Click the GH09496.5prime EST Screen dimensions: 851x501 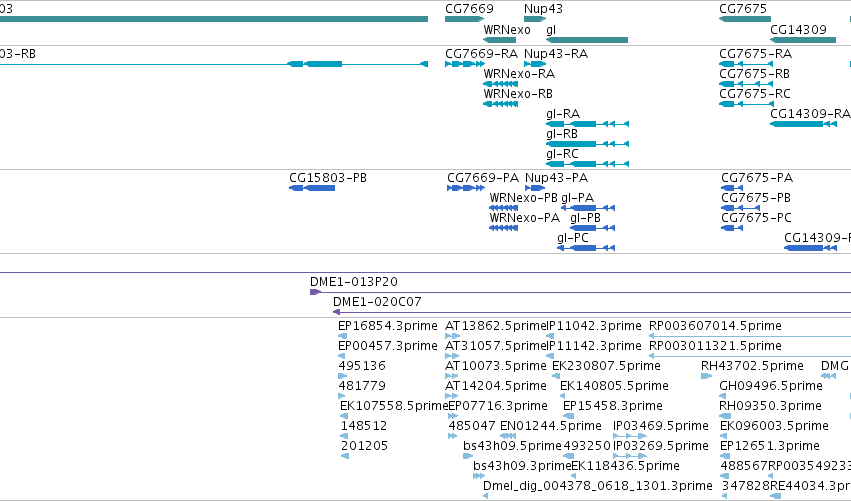(722, 397)
